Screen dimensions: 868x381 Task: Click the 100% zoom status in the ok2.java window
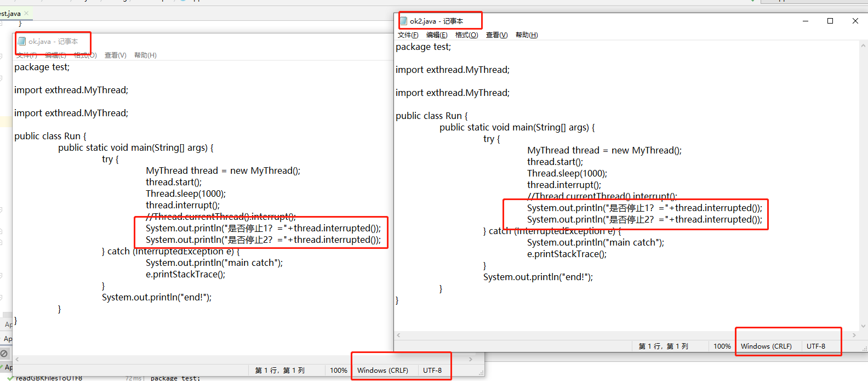point(722,346)
